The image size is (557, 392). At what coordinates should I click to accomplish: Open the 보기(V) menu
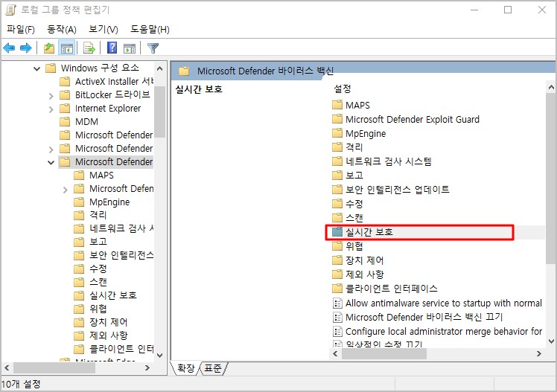[x=104, y=30]
